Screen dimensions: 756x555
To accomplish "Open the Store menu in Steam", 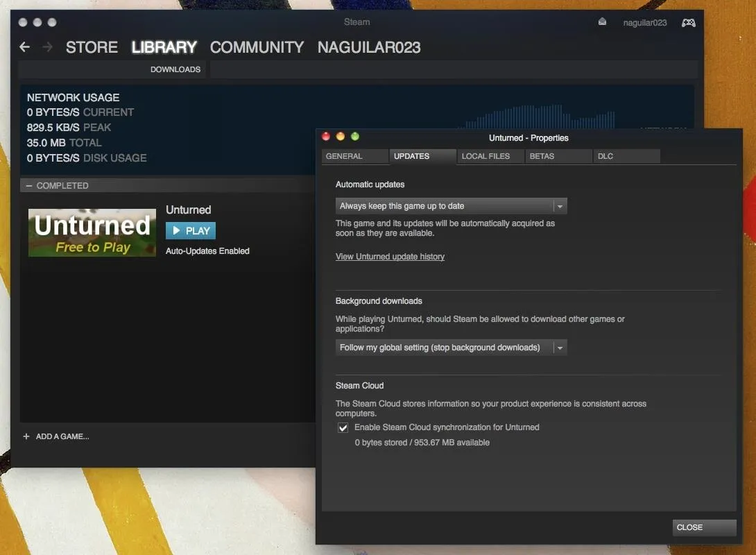I will click(x=92, y=47).
